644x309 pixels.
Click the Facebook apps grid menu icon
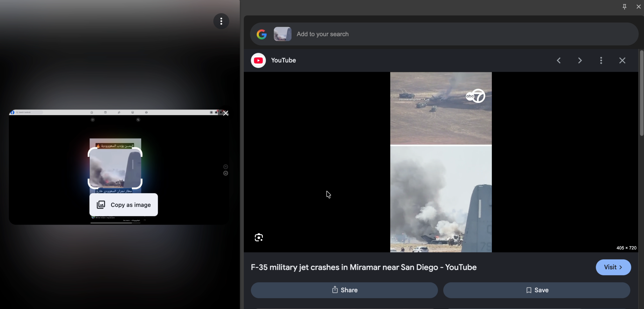(x=211, y=112)
